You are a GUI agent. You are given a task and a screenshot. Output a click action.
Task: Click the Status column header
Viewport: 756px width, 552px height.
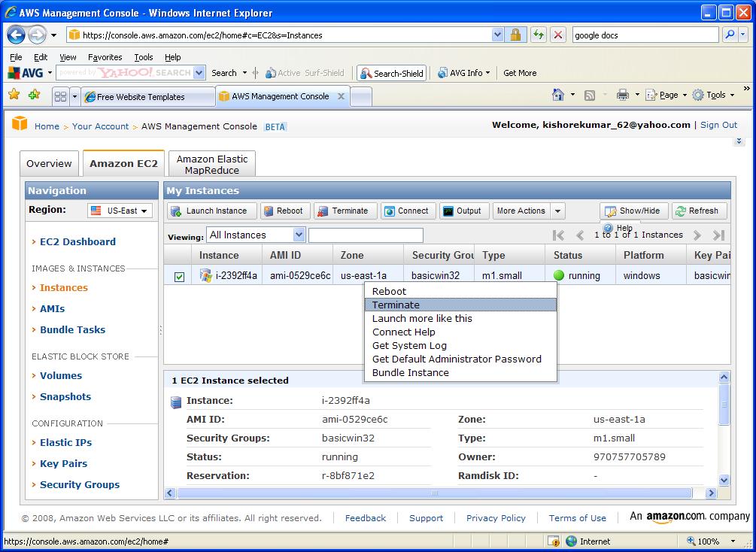[x=580, y=255]
